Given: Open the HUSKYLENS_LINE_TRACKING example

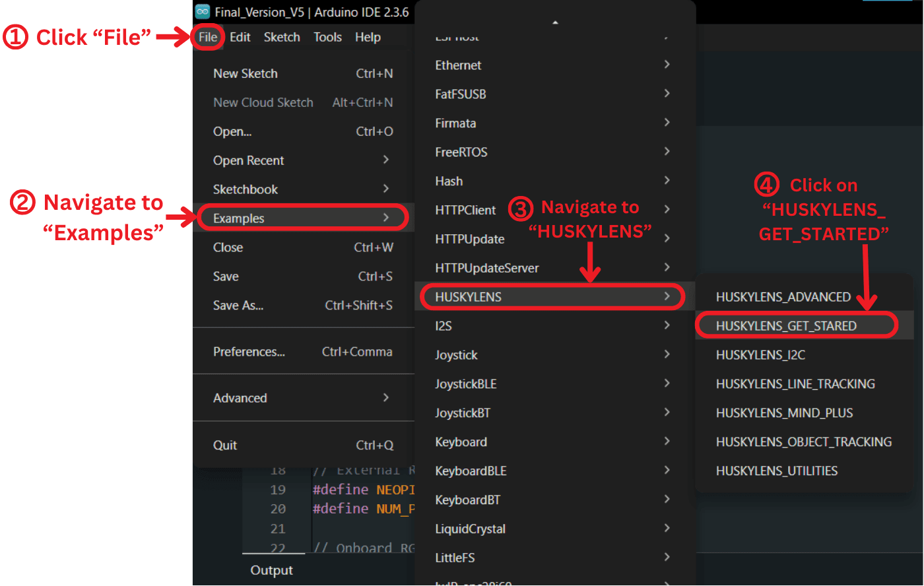Looking at the screenshot, I should point(795,384).
